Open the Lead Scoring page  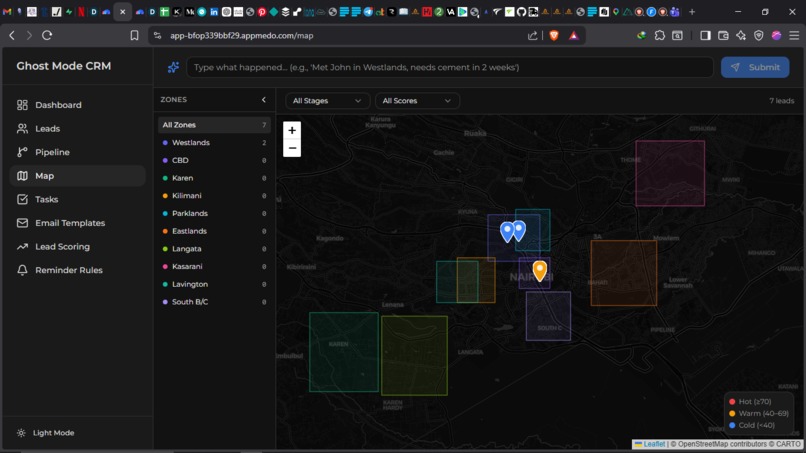(x=77, y=247)
